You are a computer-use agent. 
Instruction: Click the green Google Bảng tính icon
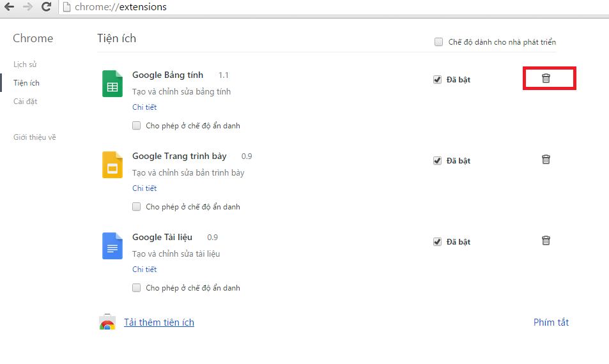coord(112,84)
